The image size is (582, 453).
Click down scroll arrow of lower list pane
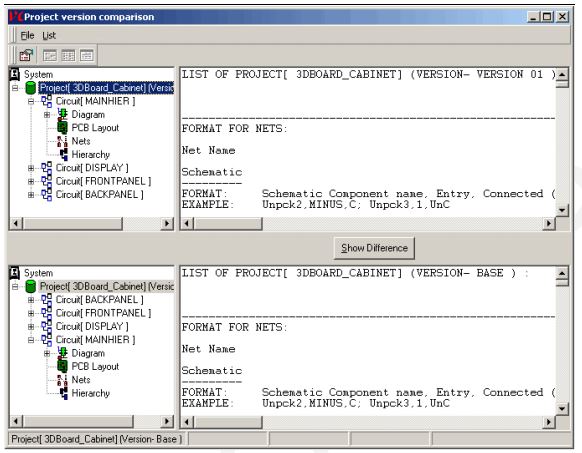[x=562, y=408]
